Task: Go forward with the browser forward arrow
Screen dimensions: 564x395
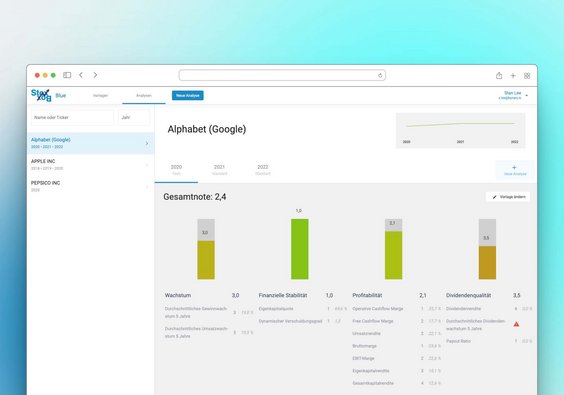Action: tap(95, 75)
